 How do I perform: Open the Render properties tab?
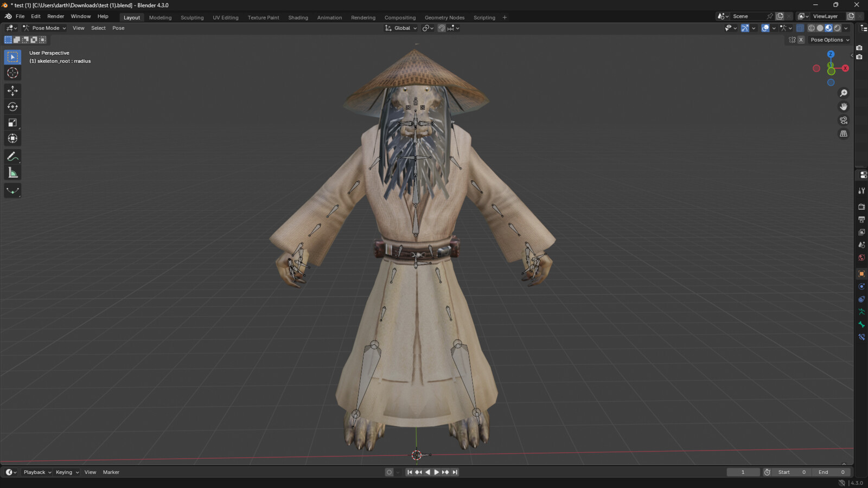pos(861,207)
